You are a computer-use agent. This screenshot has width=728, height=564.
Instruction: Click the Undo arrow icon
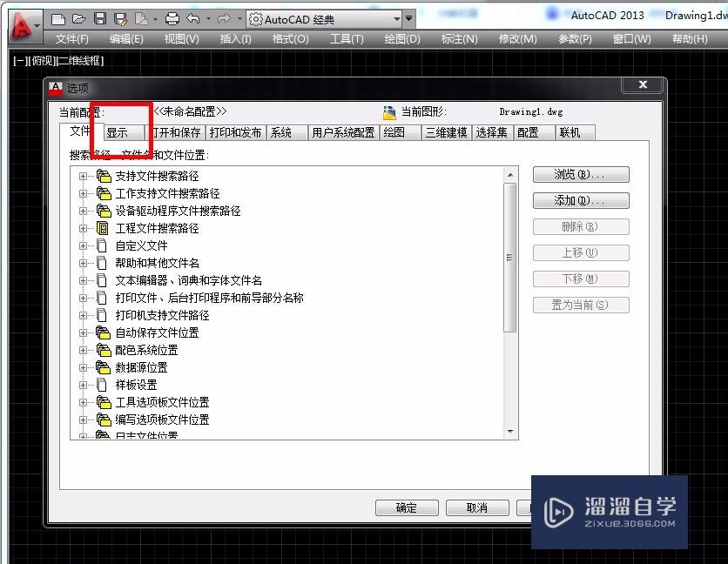193,18
